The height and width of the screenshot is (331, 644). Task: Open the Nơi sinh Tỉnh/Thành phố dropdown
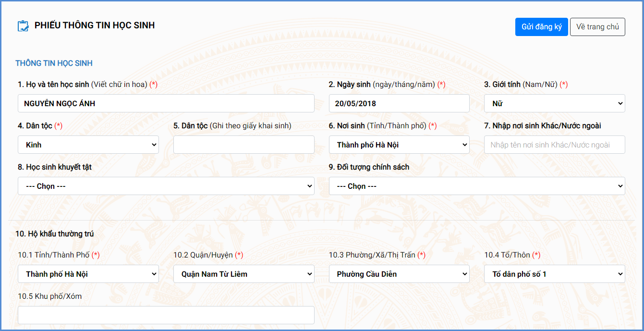(399, 145)
